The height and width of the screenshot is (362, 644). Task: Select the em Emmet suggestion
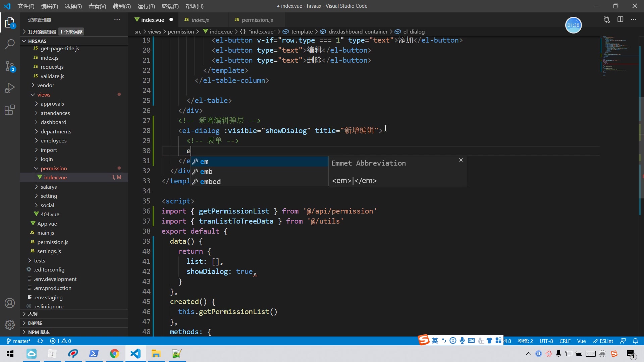pyautogui.click(x=260, y=162)
